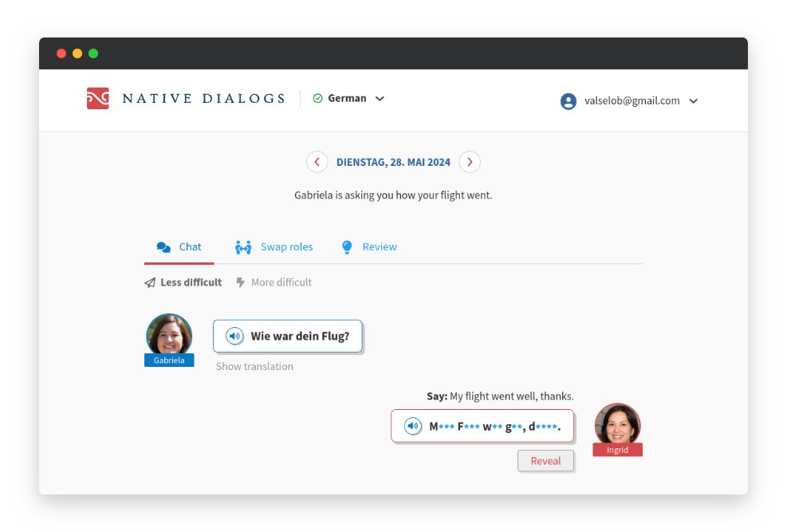Select the Chat tab
The image size is (787, 532).
coord(179,247)
